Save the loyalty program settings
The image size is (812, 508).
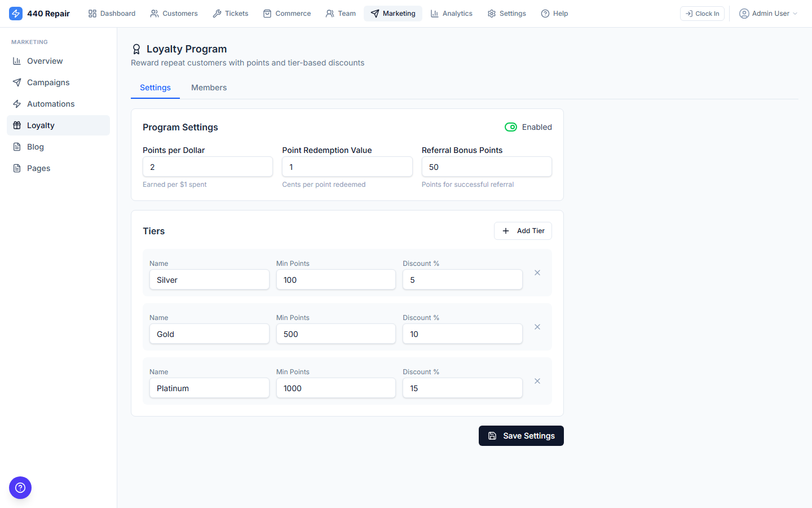pos(521,435)
